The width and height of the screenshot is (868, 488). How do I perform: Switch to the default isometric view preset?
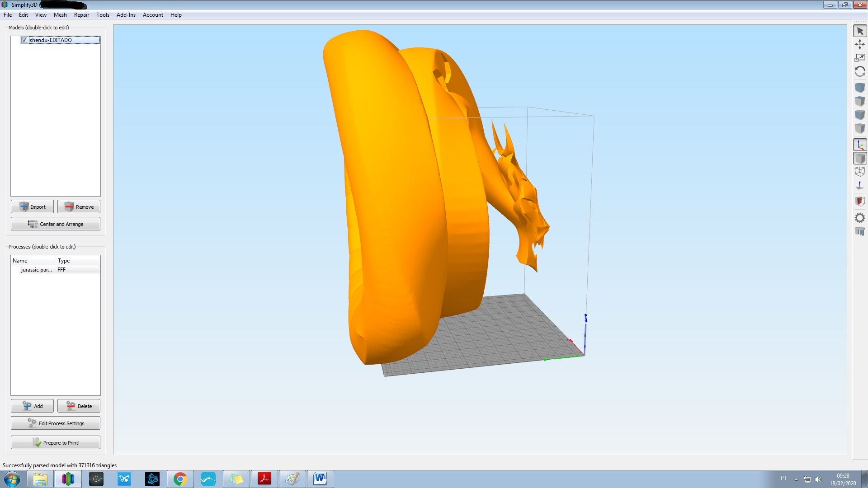tap(860, 87)
